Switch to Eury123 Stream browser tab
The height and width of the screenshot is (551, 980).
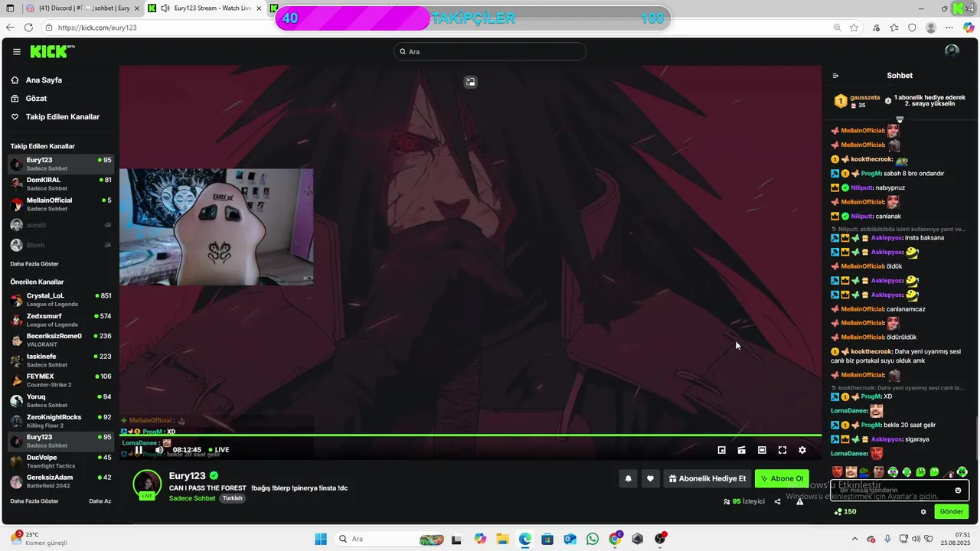click(205, 8)
